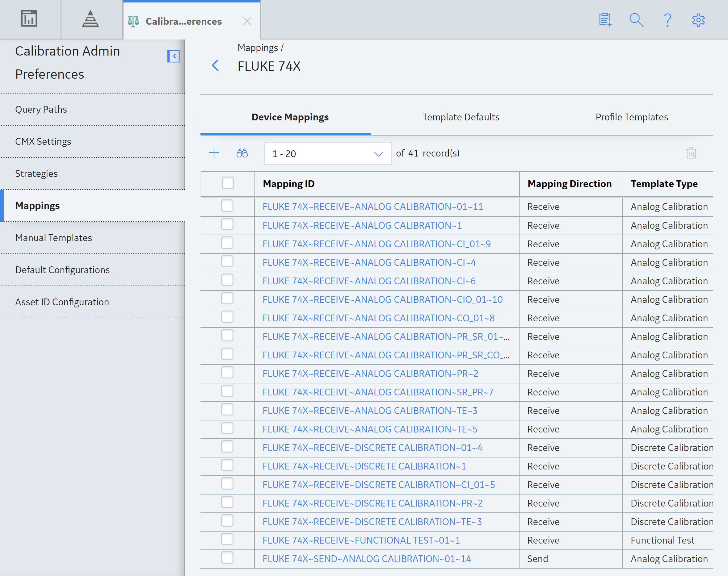Check the box for ANALOG CALIBRATION~01~11 row
The image size is (728, 576).
click(227, 206)
